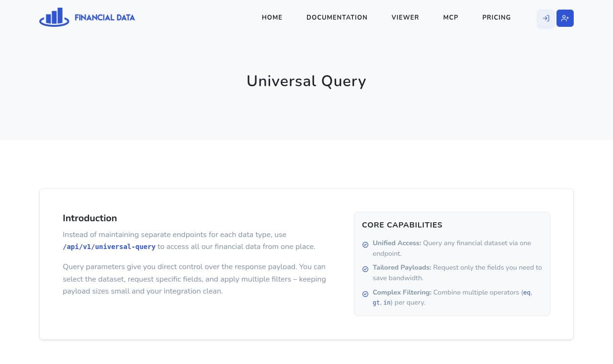
Task: Open the MCP navigation item
Action: point(451,17)
